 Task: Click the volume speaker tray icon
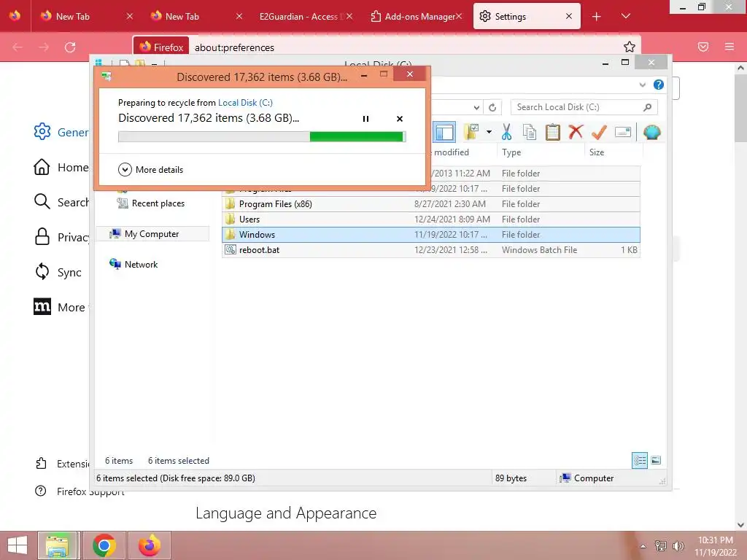678,545
